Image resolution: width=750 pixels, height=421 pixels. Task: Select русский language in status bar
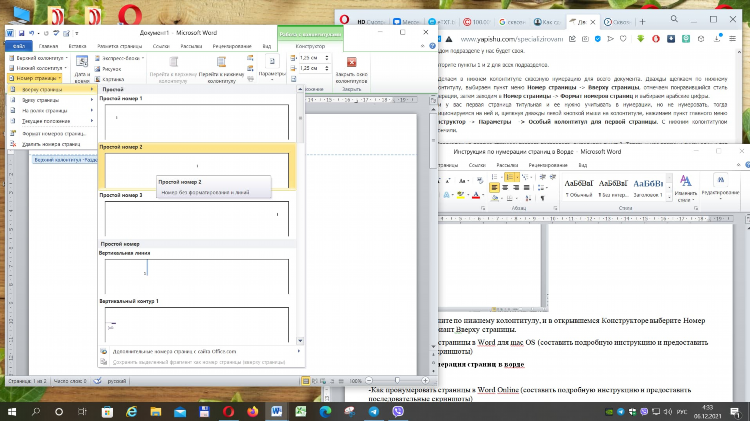click(117, 381)
